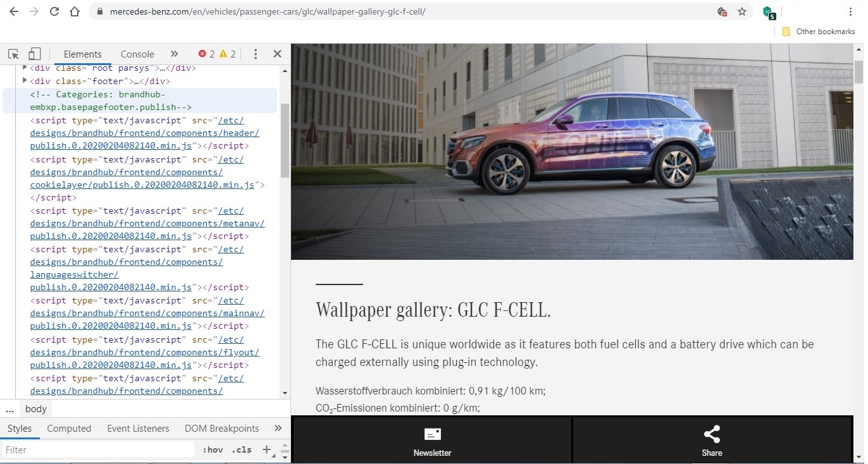Focus the styles Filter input field
Screen dimensions: 868x464
coord(99,450)
